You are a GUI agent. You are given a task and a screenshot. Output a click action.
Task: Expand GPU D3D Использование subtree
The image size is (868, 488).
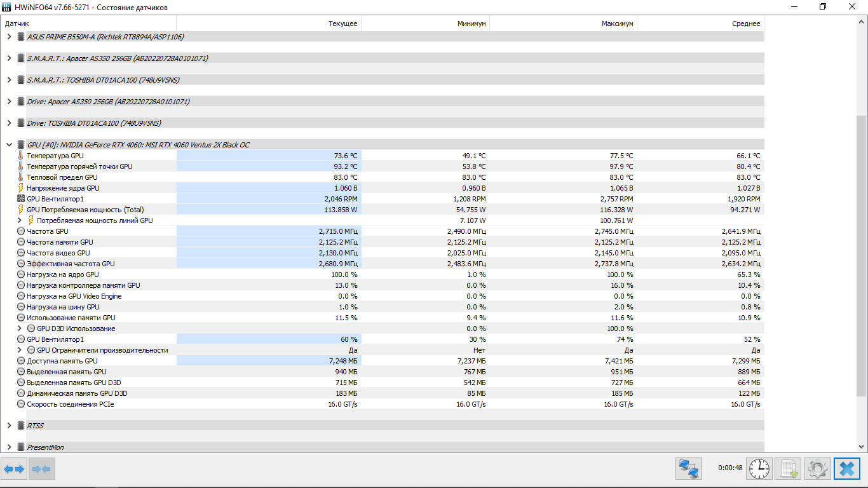coord(20,329)
